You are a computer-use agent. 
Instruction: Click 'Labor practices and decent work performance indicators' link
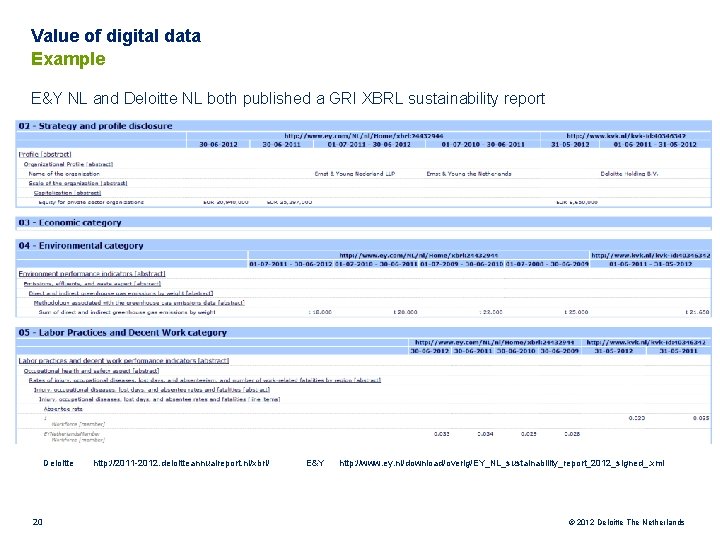pyautogui.click(x=124, y=361)
